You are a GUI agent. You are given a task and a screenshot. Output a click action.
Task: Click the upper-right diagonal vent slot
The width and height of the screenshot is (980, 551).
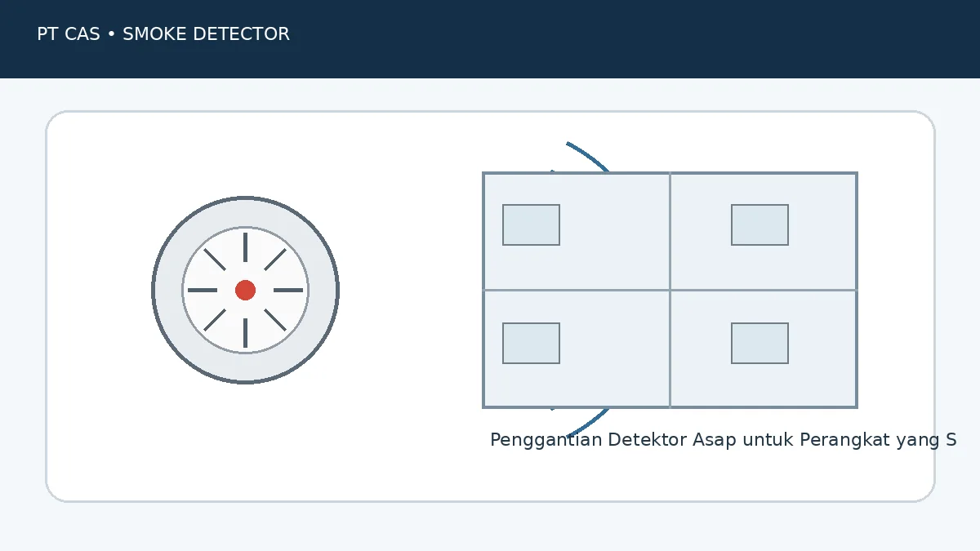(x=275, y=260)
